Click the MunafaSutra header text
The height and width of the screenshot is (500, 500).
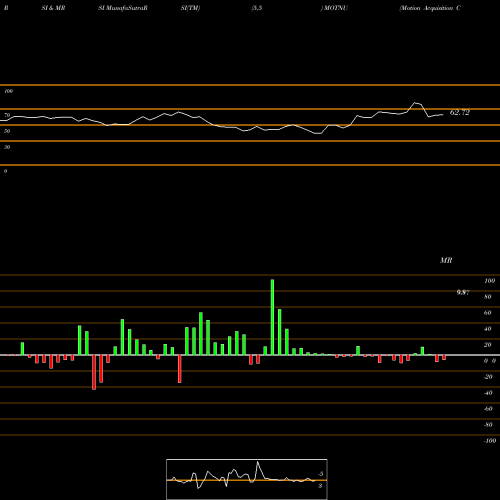coord(123,8)
